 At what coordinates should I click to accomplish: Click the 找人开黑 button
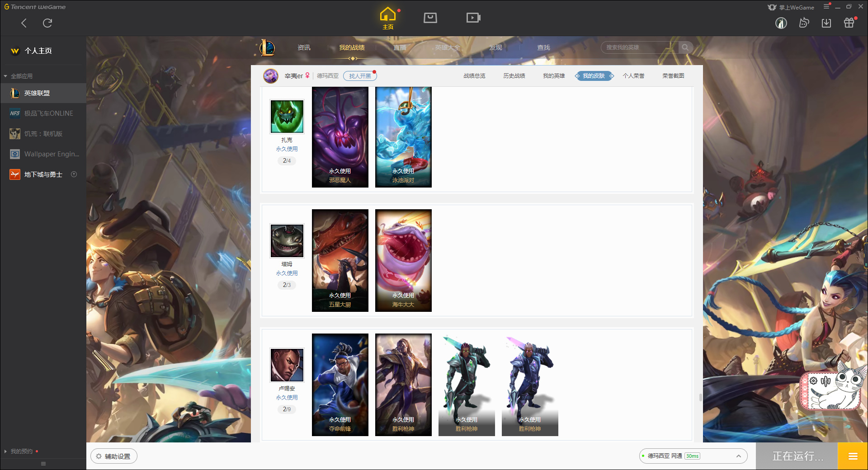(x=360, y=76)
